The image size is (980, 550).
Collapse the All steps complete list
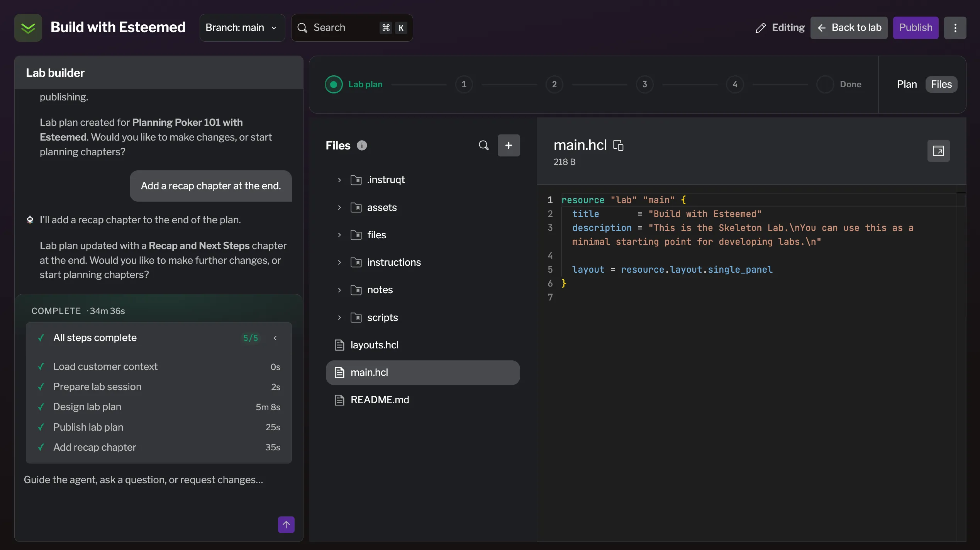275,338
